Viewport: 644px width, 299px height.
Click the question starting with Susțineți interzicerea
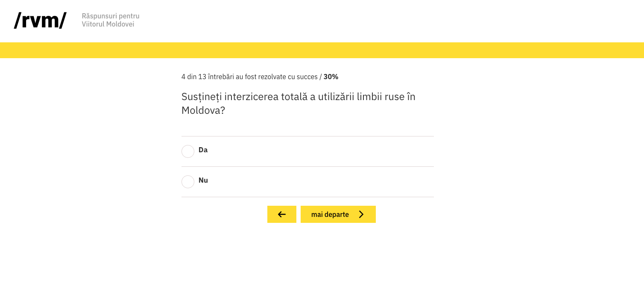tap(299, 103)
